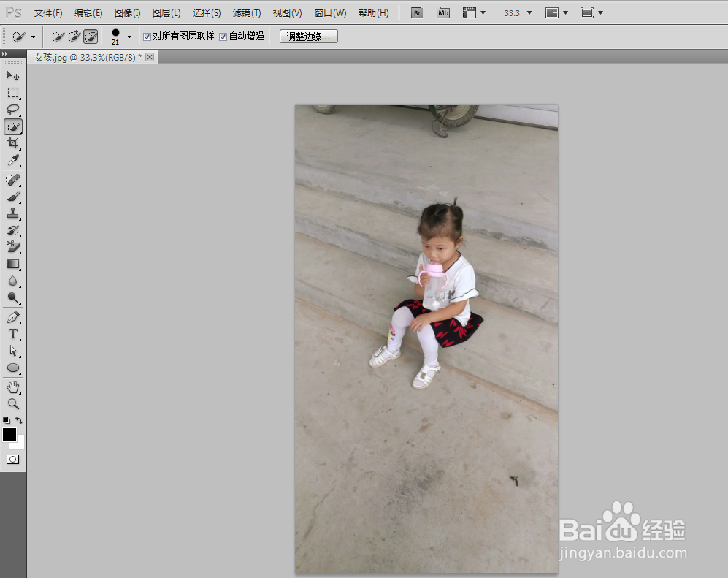Select the Eyedropper tool
This screenshot has width=728, height=578.
pyautogui.click(x=13, y=161)
